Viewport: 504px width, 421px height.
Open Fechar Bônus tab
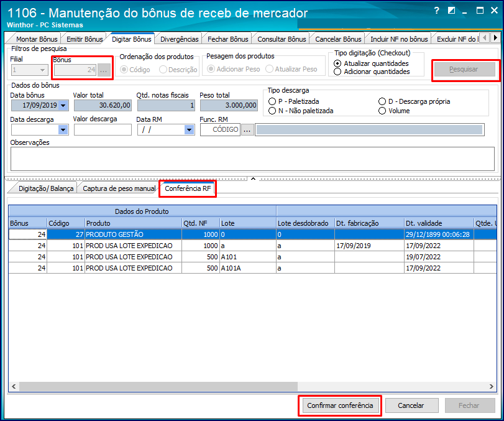point(228,39)
